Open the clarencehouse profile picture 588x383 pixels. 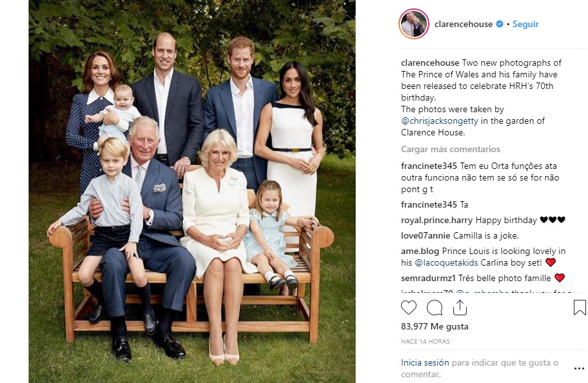pyautogui.click(x=414, y=24)
